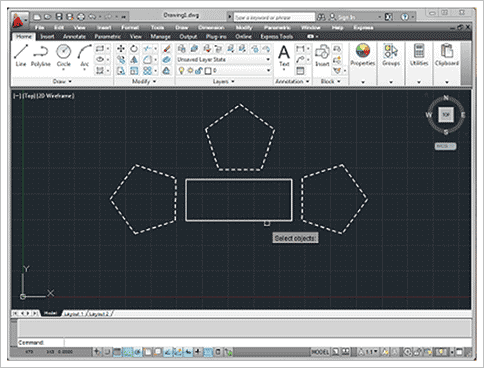Choose the Fillet tool in Modify panel
The image size is (484, 368).
(147, 60)
